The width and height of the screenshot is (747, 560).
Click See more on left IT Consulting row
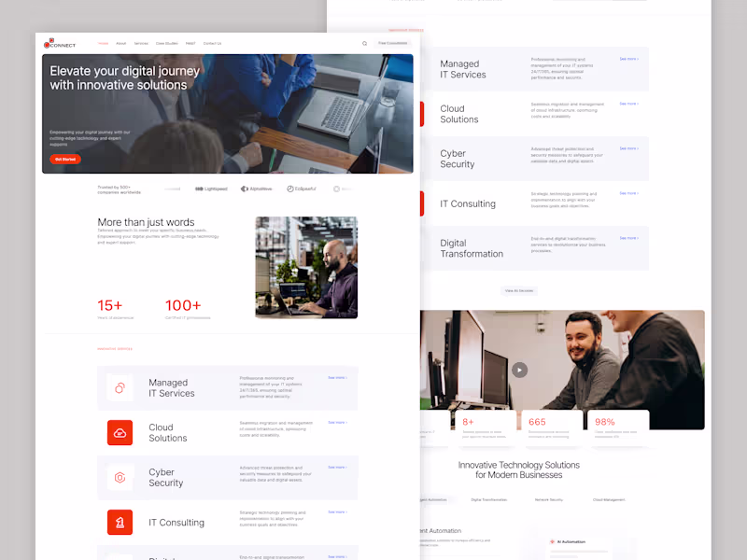[337, 511]
